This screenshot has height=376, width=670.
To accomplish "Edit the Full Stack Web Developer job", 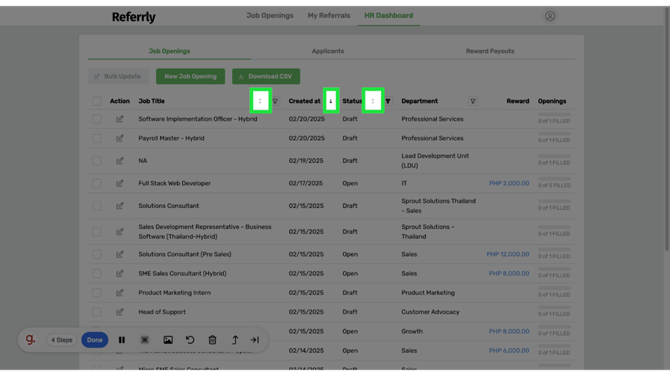I will tap(120, 183).
